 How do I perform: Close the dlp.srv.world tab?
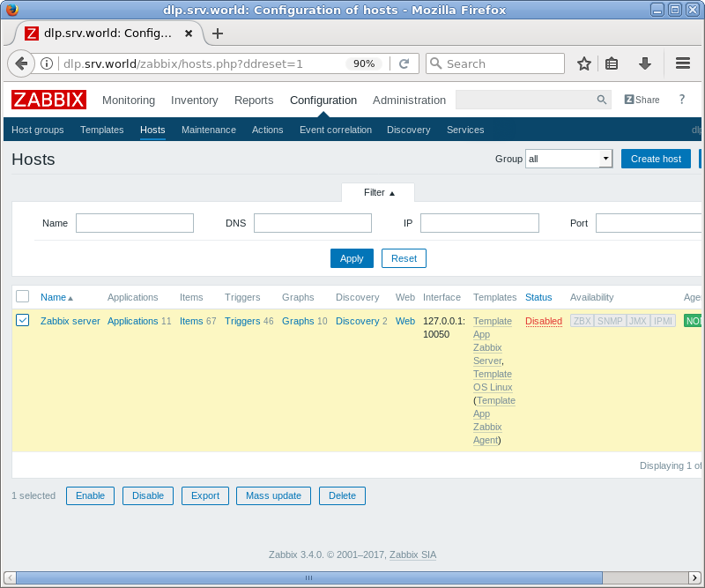click(x=189, y=33)
